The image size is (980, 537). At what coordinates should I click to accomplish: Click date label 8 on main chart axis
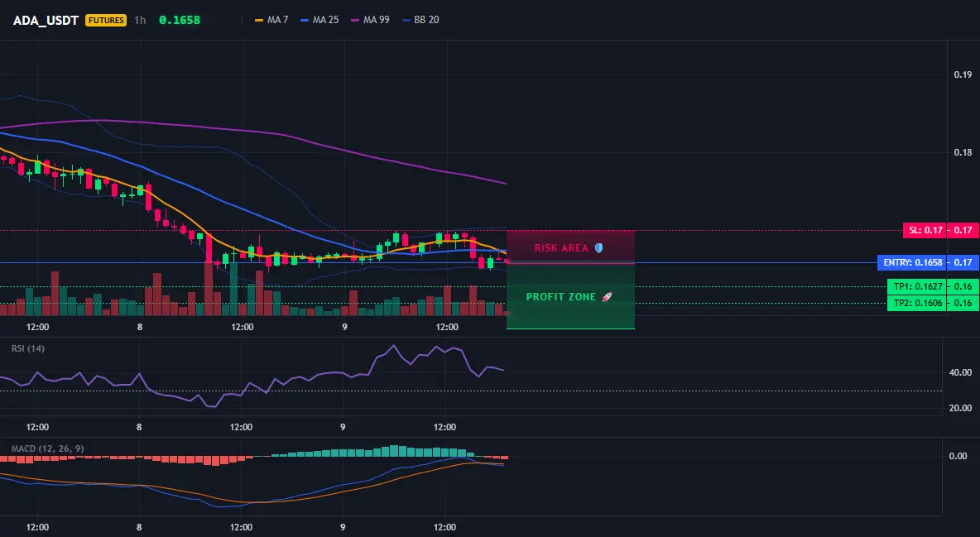[x=139, y=327]
